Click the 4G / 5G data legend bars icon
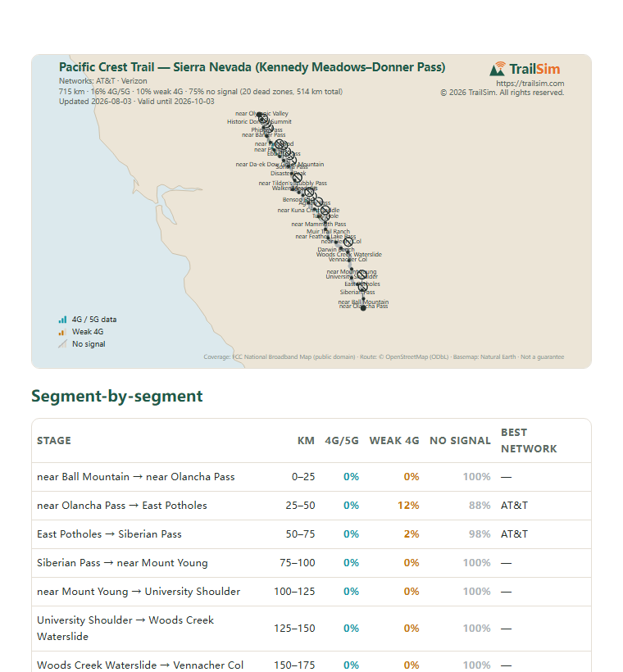Screen dimensions: 623x672 pos(62,320)
